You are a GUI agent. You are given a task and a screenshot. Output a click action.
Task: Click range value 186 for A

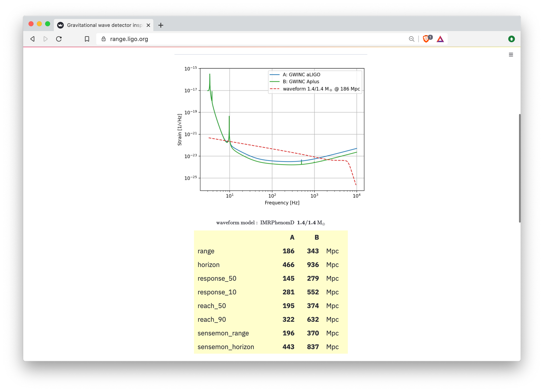[288, 251]
